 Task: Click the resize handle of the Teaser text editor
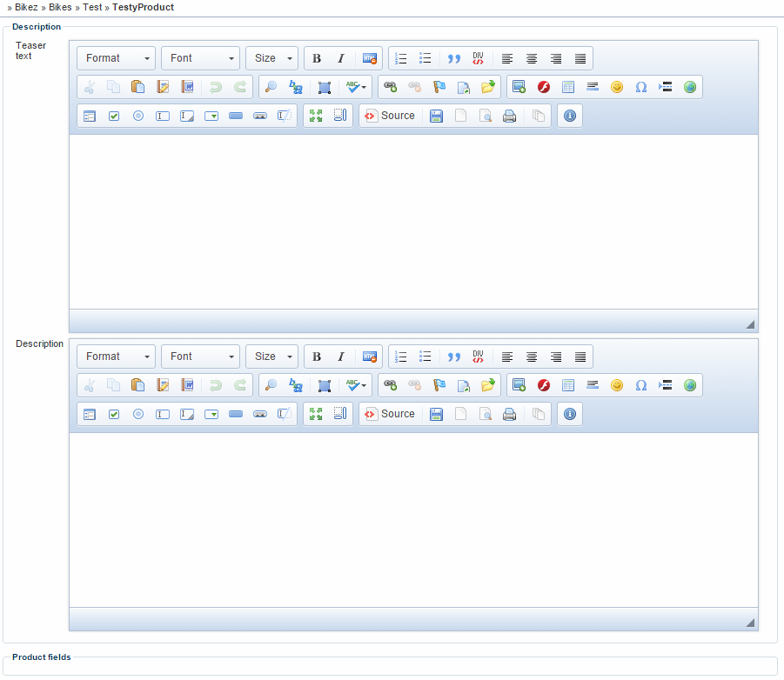(x=749, y=324)
